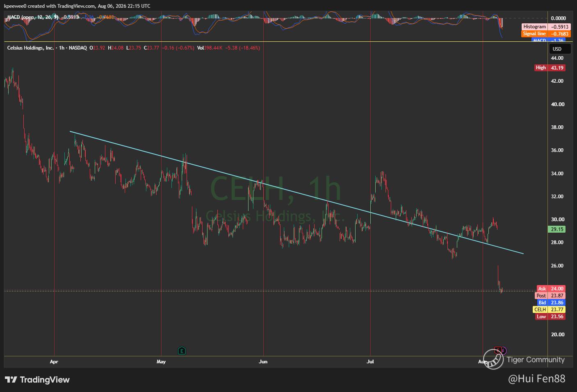The width and height of the screenshot is (577, 392).
Task: Click the 30.00 price axis label
Action: pos(557,220)
